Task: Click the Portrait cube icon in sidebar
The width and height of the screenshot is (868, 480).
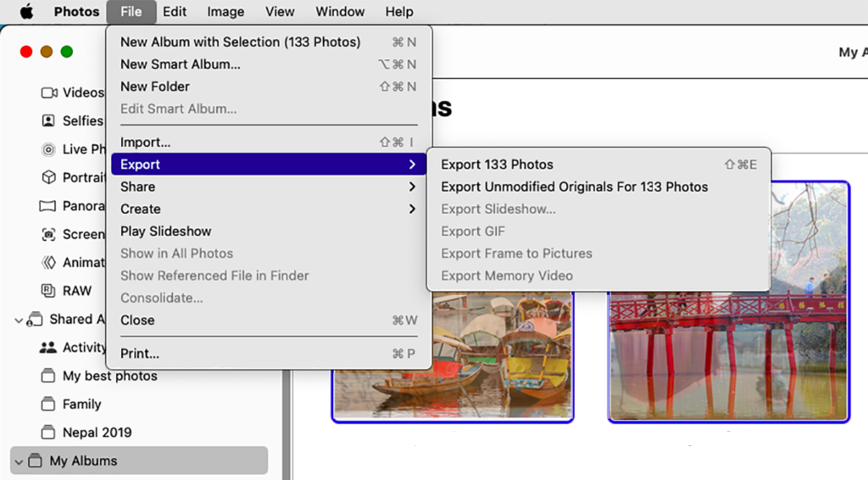Action: (x=48, y=177)
